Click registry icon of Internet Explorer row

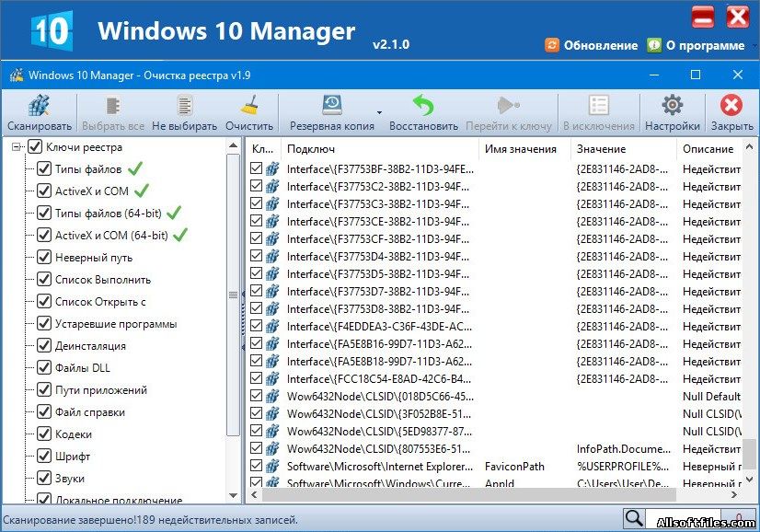(272, 466)
